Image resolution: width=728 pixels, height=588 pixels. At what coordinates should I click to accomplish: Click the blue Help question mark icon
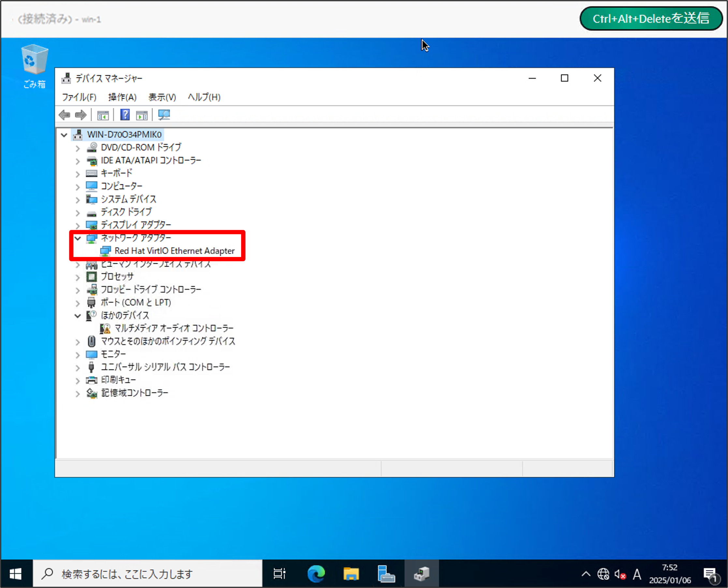[125, 115]
